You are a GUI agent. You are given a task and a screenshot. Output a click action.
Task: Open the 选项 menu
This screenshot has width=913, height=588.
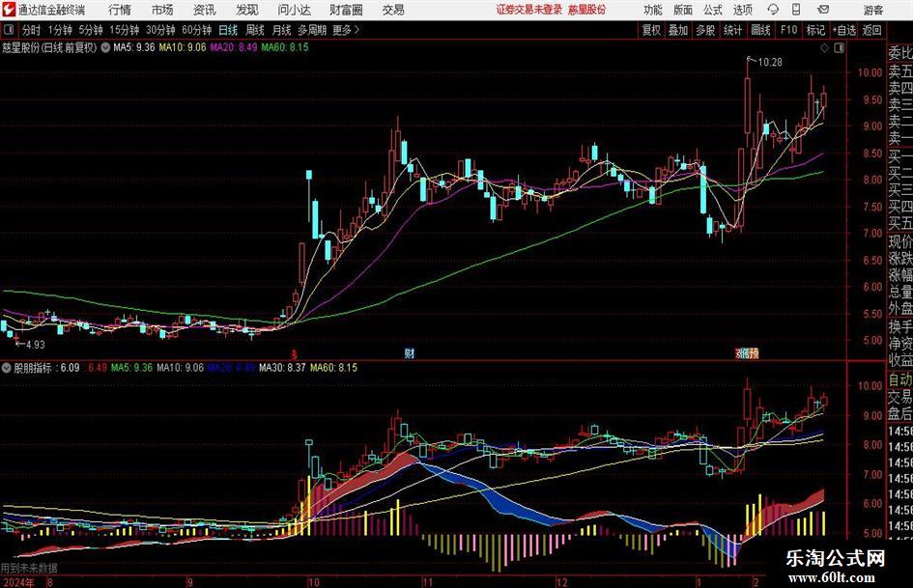(743, 10)
